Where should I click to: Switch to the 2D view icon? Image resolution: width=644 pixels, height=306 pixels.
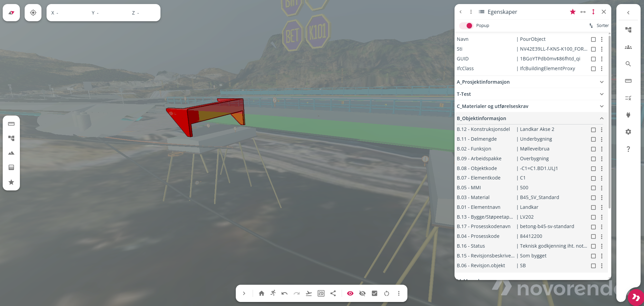321,294
